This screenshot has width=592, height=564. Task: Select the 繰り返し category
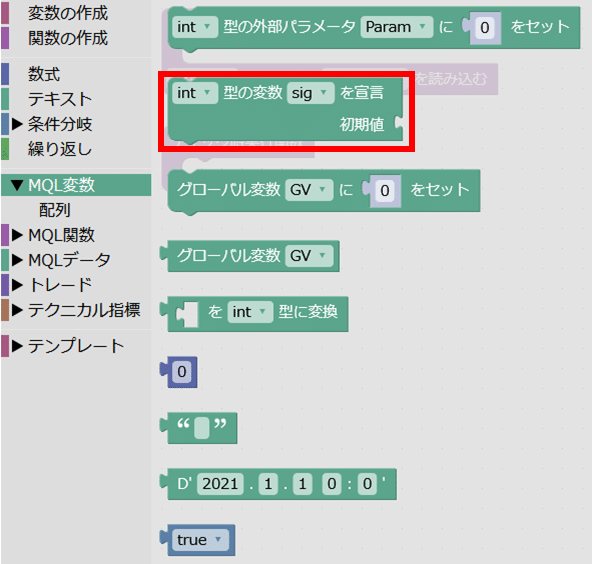click(60, 149)
